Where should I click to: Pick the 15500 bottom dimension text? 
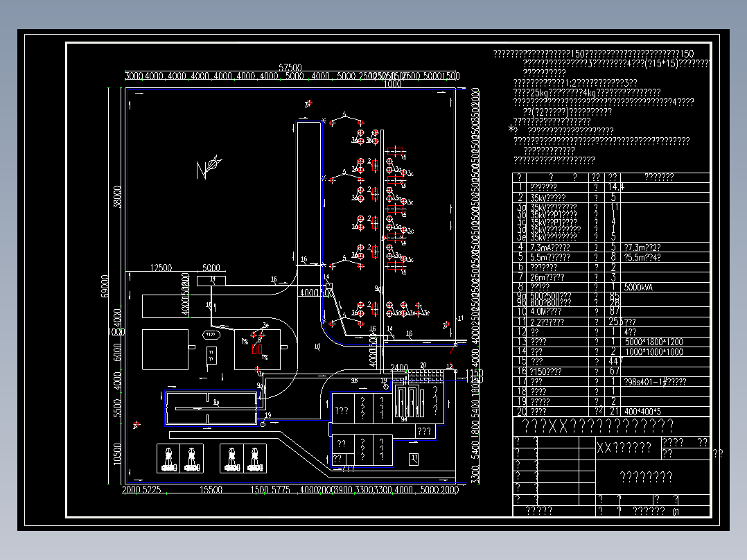click(211, 489)
